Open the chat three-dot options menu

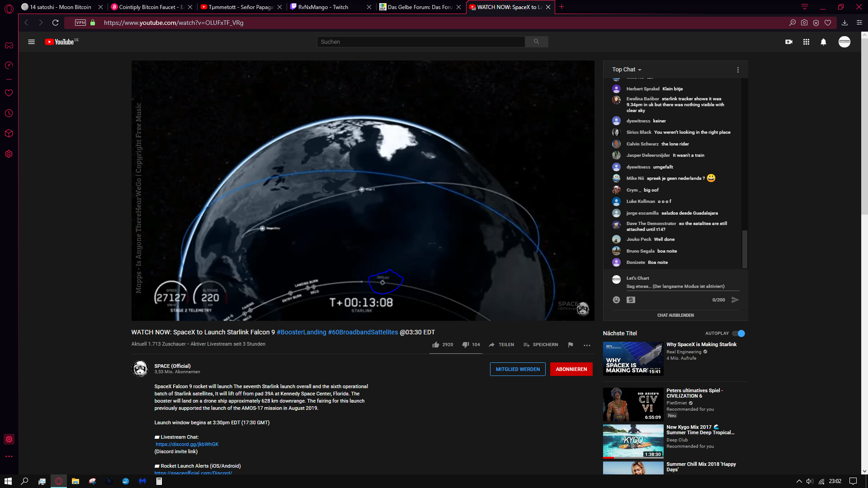pyautogui.click(x=738, y=70)
